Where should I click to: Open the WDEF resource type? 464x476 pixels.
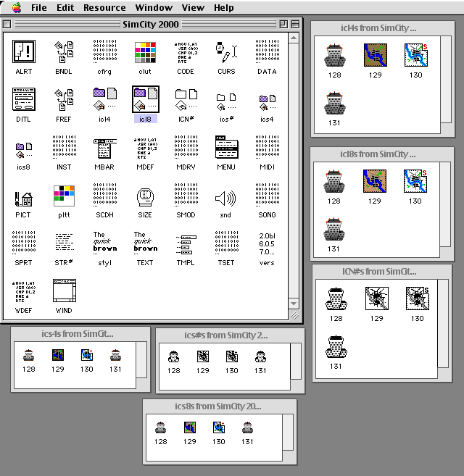pos(24,291)
